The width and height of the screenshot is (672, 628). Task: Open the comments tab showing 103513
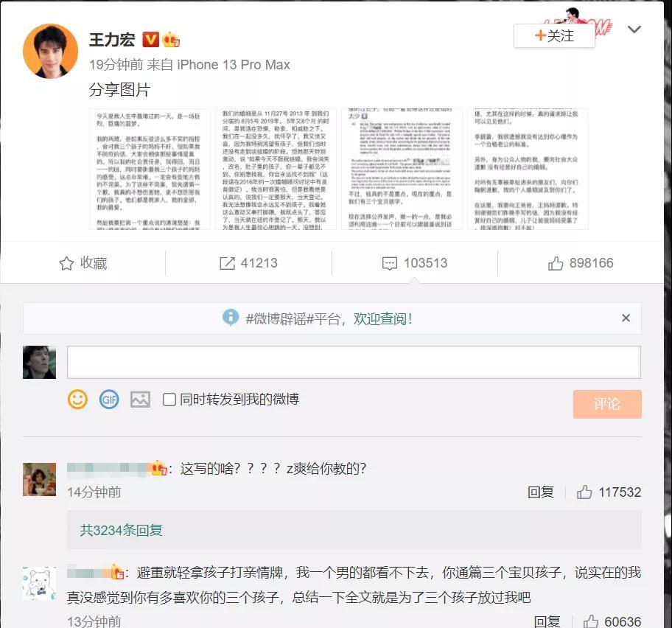414,263
